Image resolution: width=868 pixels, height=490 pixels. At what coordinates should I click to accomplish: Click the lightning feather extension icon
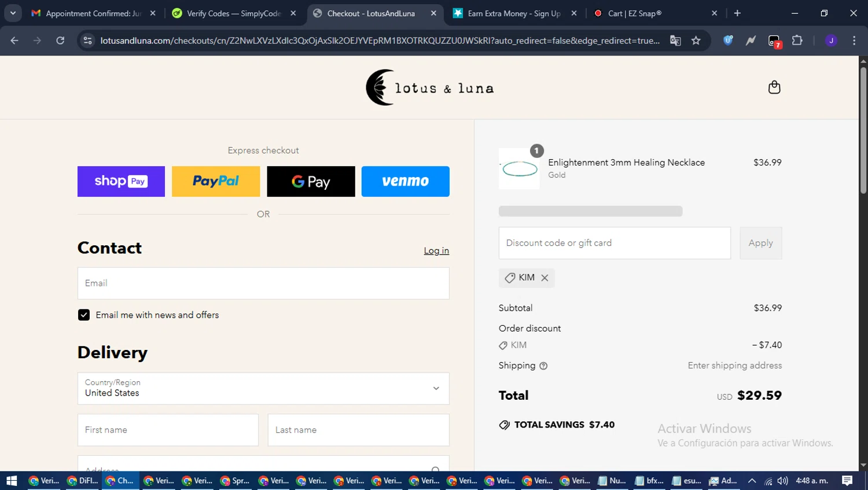(751, 40)
